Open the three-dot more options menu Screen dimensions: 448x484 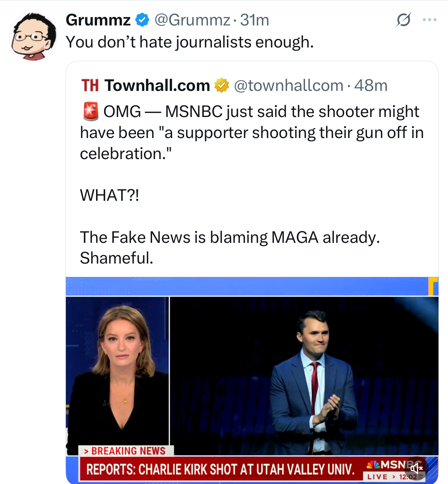click(x=430, y=20)
